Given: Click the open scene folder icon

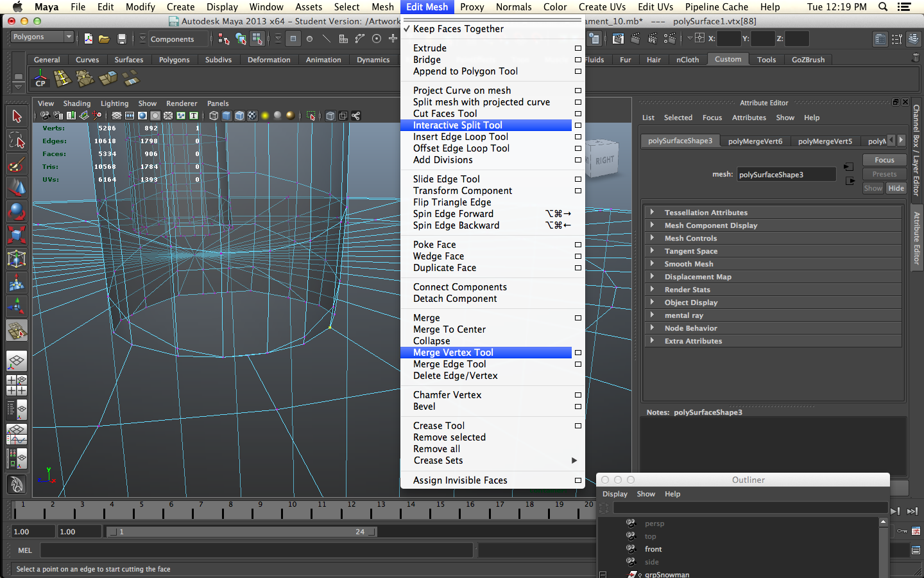Looking at the screenshot, I should [104, 39].
